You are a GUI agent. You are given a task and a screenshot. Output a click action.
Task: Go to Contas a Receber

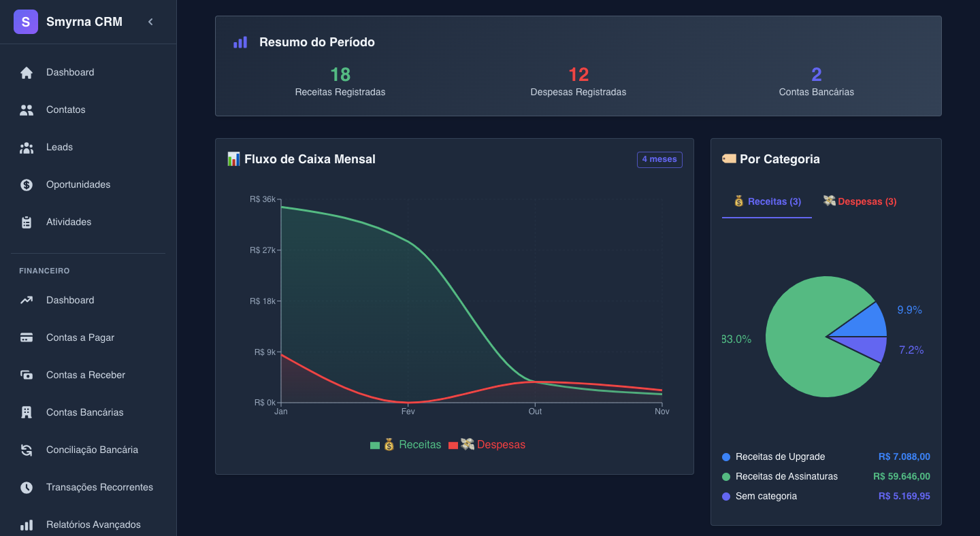[x=86, y=375]
